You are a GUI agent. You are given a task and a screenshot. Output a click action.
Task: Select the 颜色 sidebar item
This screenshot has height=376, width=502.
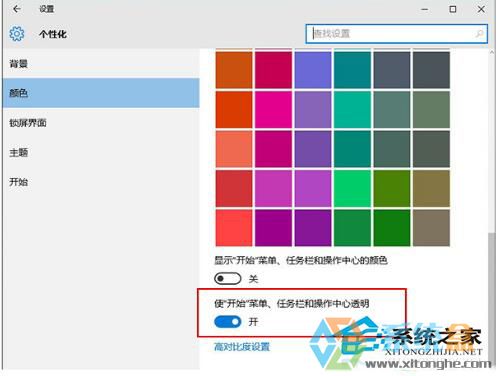click(101, 93)
